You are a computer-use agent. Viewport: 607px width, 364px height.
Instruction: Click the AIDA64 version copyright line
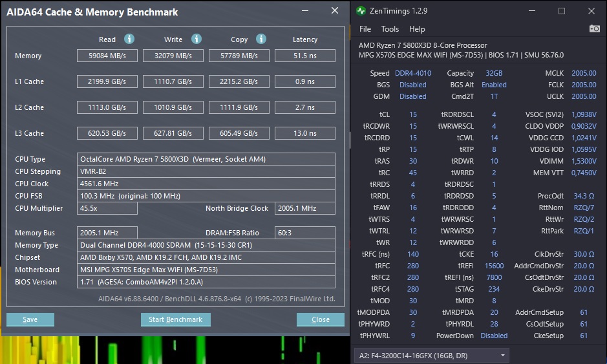point(217,299)
